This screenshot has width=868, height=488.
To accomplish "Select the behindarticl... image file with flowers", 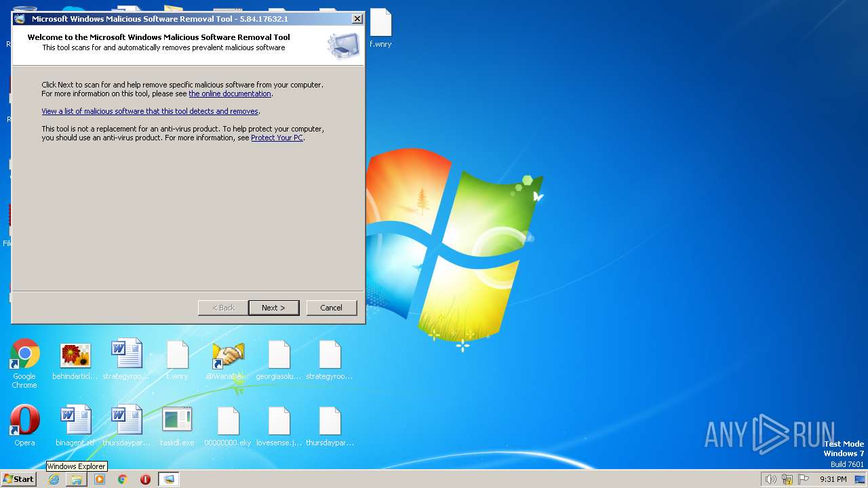I will pos(75,360).
